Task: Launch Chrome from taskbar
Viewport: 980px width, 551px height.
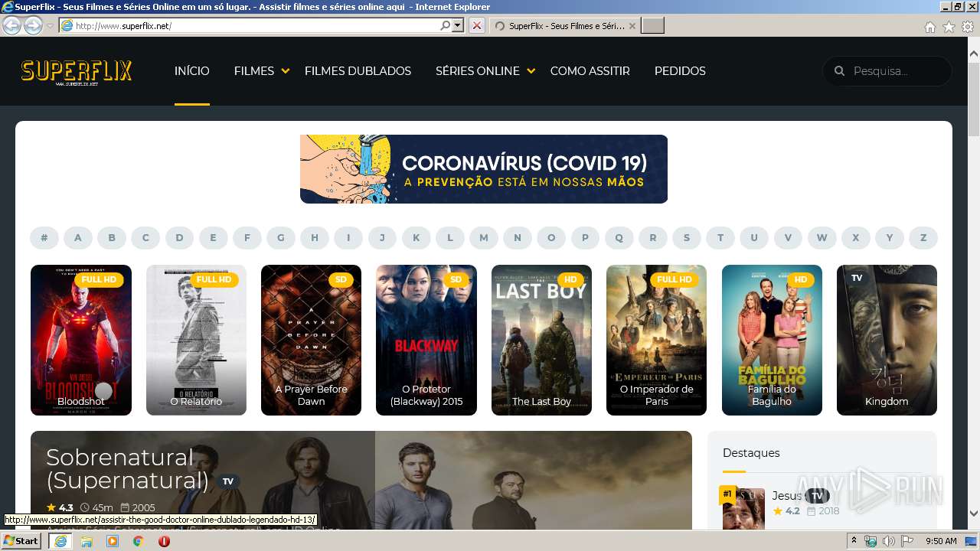Action: (x=139, y=541)
